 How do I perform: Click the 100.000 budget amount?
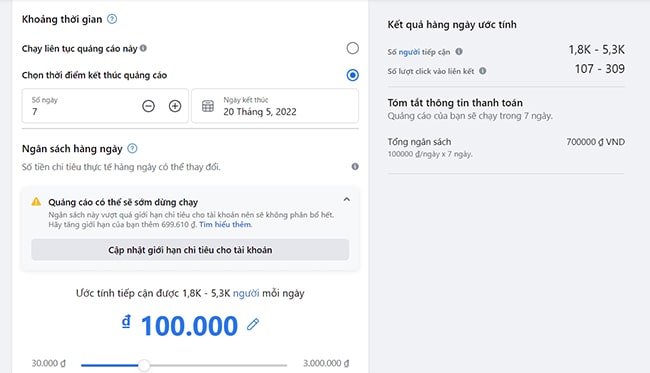(189, 326)
